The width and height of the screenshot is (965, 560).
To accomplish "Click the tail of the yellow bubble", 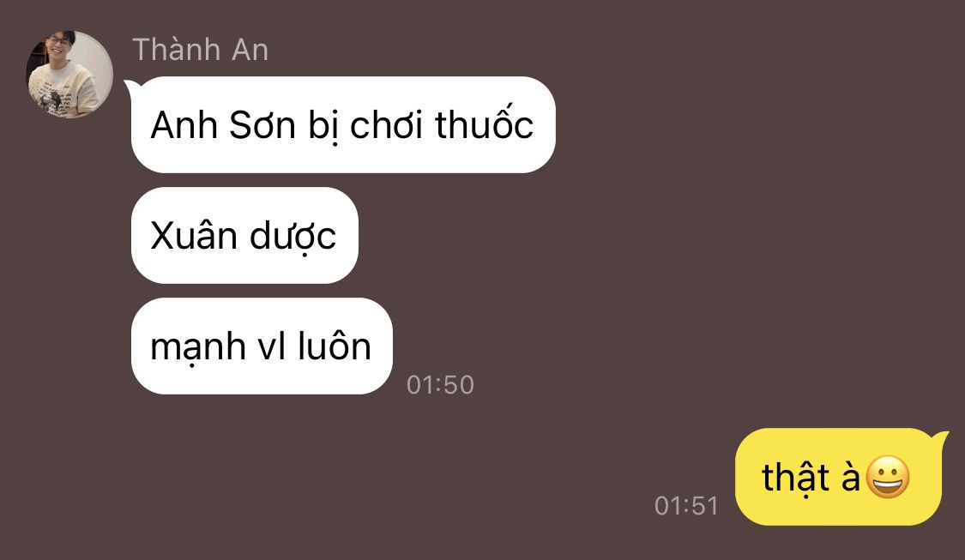I will point(942,439).
